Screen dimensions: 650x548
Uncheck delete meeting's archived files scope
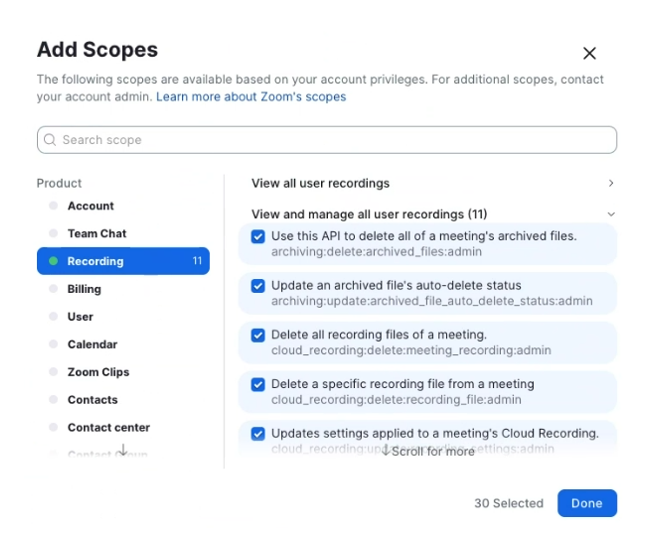click(x=258, y=237)
